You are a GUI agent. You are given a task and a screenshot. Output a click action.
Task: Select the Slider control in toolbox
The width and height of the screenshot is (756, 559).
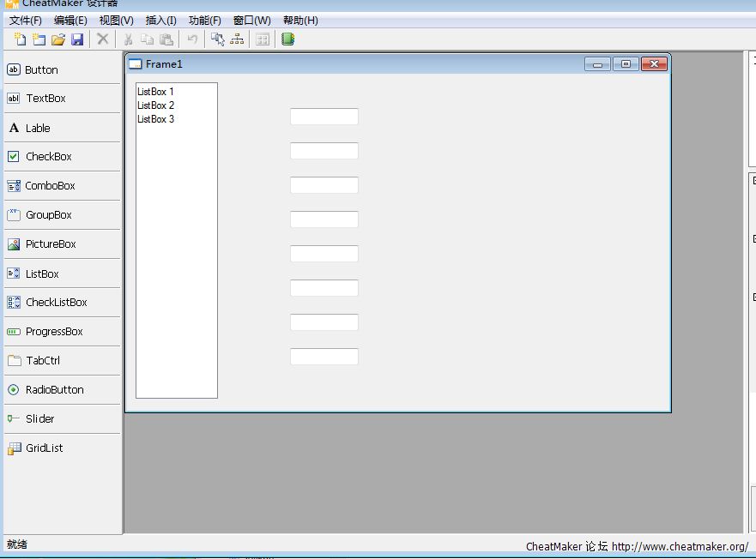click(39, 419)
